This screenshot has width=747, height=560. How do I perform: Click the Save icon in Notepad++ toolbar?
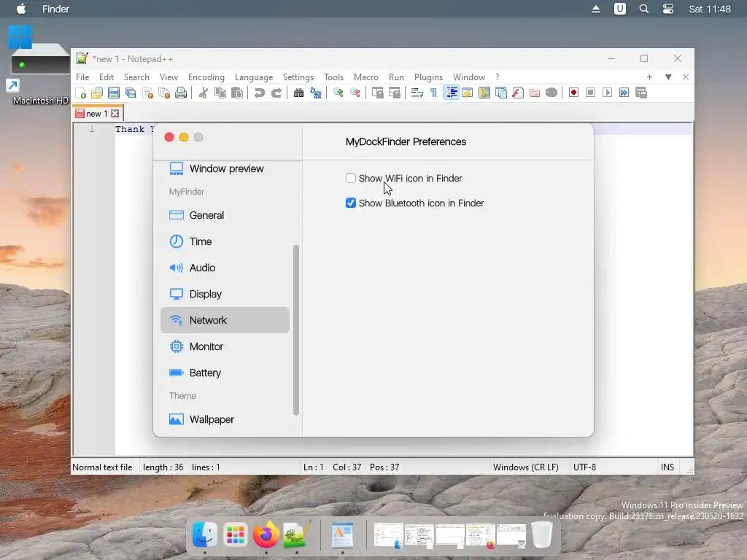tap(113, 93)
